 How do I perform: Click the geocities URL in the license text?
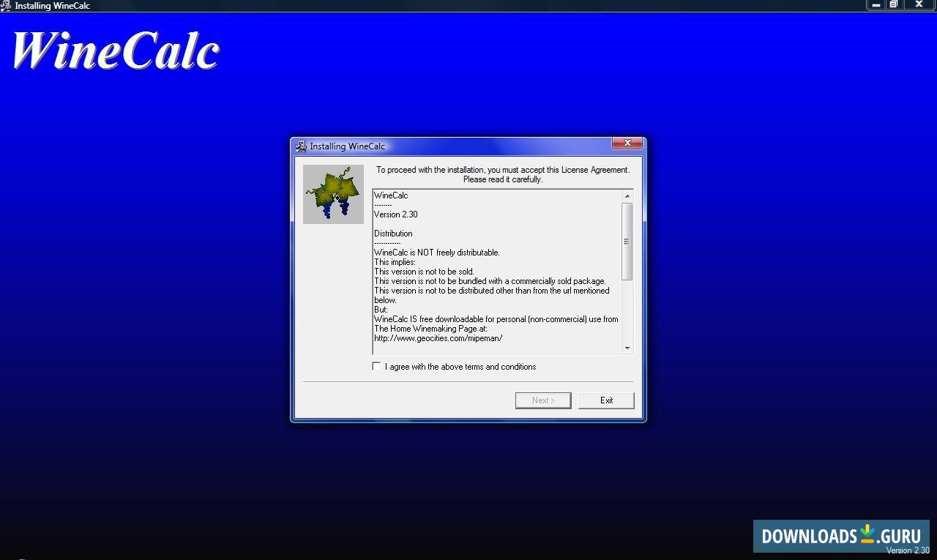438,338
